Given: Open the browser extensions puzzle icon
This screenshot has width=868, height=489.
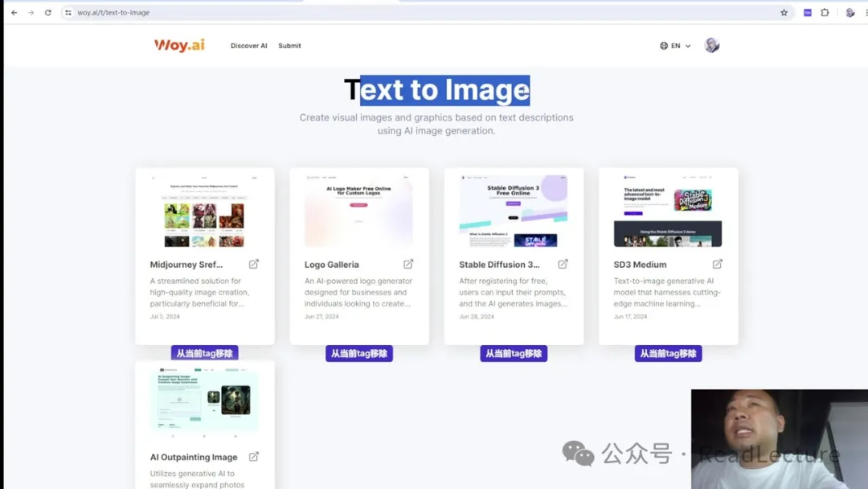Looking at the screenshot, I should tap(825, 12).
